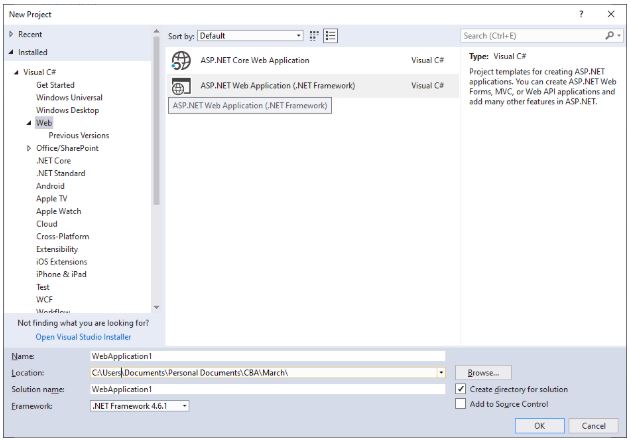This screenshot has height=441, width=631.
Task: Collapse the Installed node
Action: [x=11, y=52]
